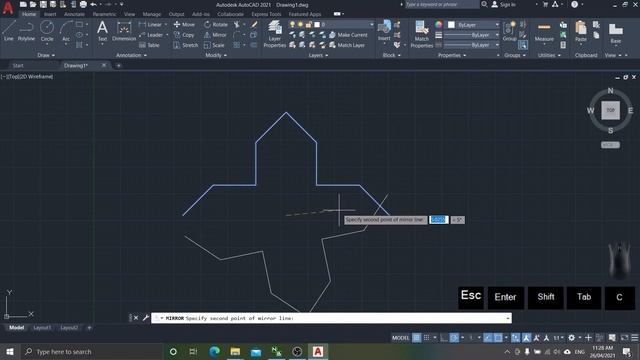This screenshot has height=360, width=640.
Task: Toggle the layer lock padlock icon
Action: [x=309, y=24]
